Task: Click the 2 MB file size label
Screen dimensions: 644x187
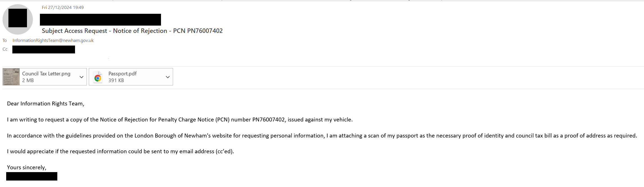Action: pos(28,80)
